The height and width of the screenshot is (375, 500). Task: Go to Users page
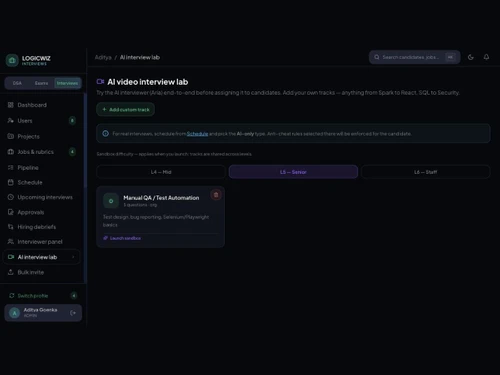(42, 121)
